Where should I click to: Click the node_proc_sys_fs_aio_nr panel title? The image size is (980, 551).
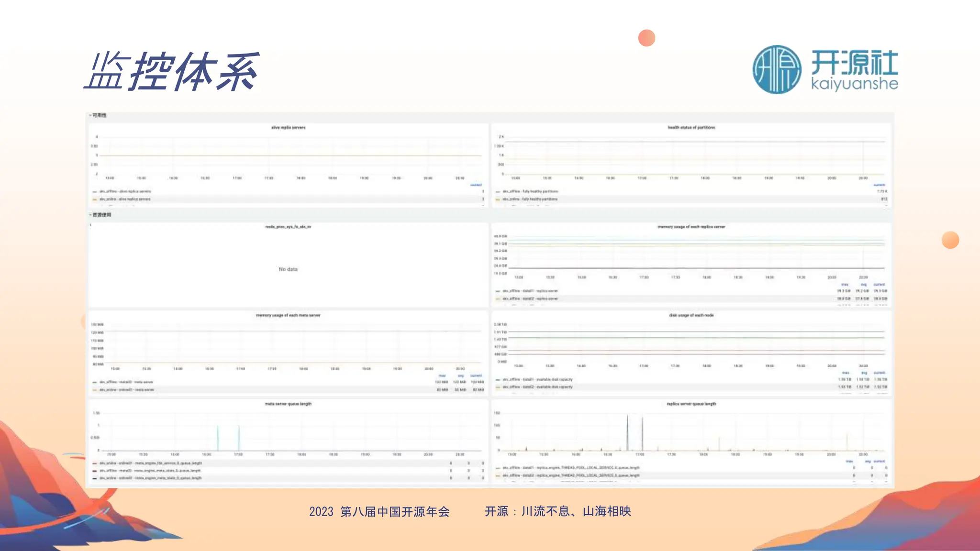288,227
